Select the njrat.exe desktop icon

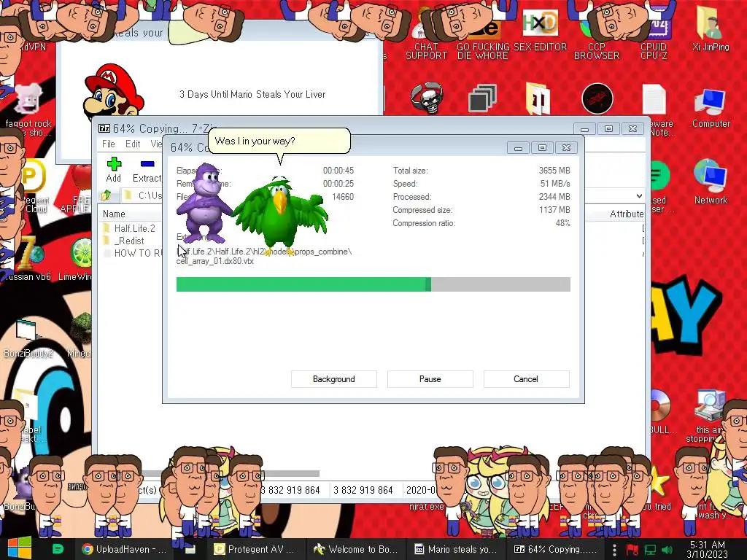(x=426, y=506)
